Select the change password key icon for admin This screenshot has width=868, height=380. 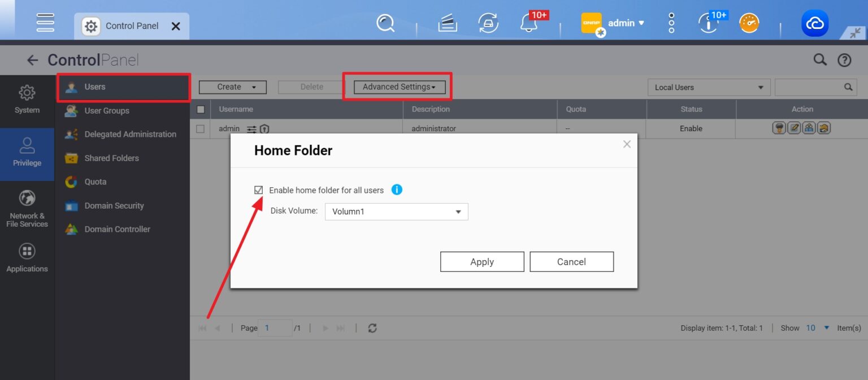(779, 128)
